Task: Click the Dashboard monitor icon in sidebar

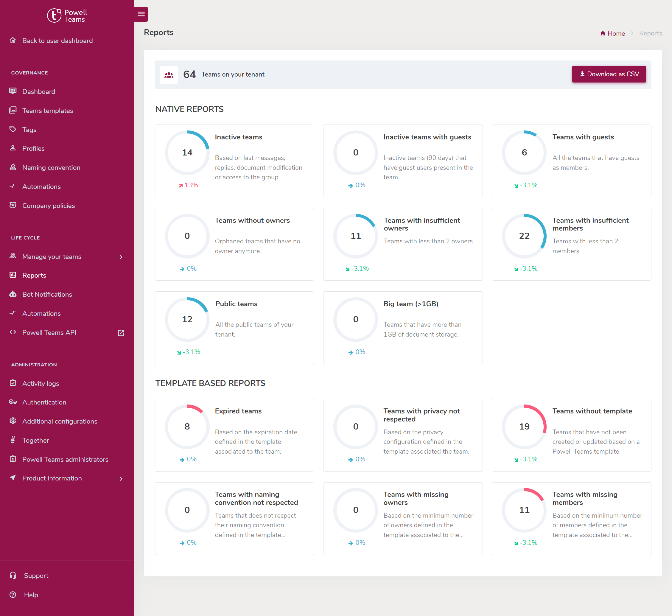Action: pos(13,91)
